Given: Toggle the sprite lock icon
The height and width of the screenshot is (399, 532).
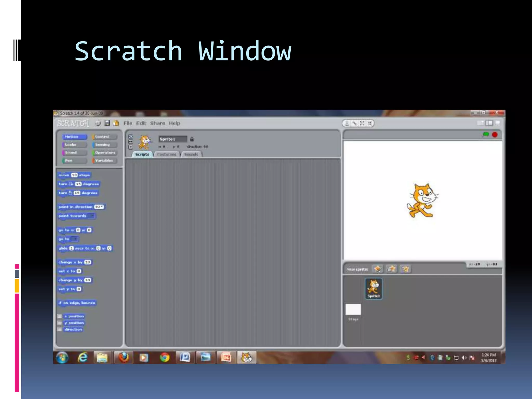Looking at the screenshot, I should 192,139.
